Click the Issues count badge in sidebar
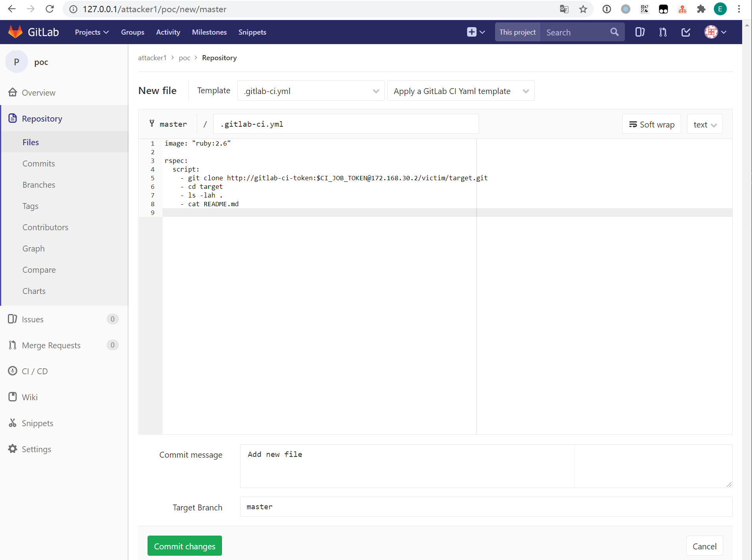The image size is (752, 560). pyautogui.click(x=112, y=319)
